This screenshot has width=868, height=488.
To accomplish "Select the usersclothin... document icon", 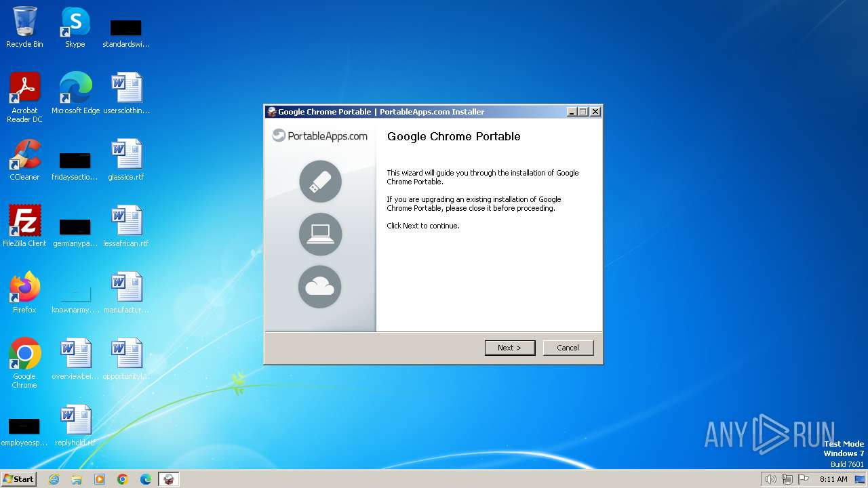I will click(x=126, y=94).
